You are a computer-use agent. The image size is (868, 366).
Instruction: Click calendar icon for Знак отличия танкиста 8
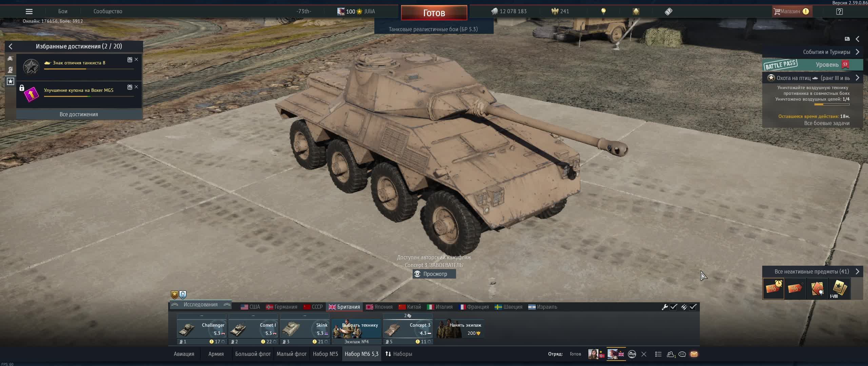tap(130, 60)
